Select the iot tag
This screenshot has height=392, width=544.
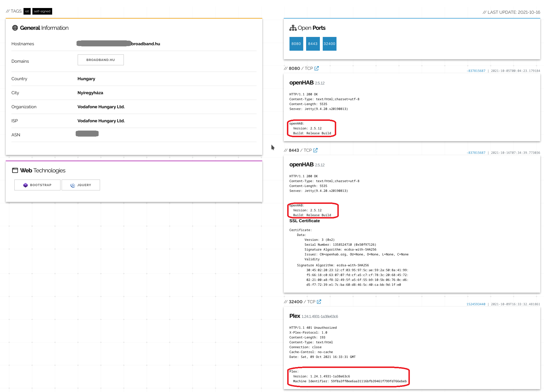[27, 11]
